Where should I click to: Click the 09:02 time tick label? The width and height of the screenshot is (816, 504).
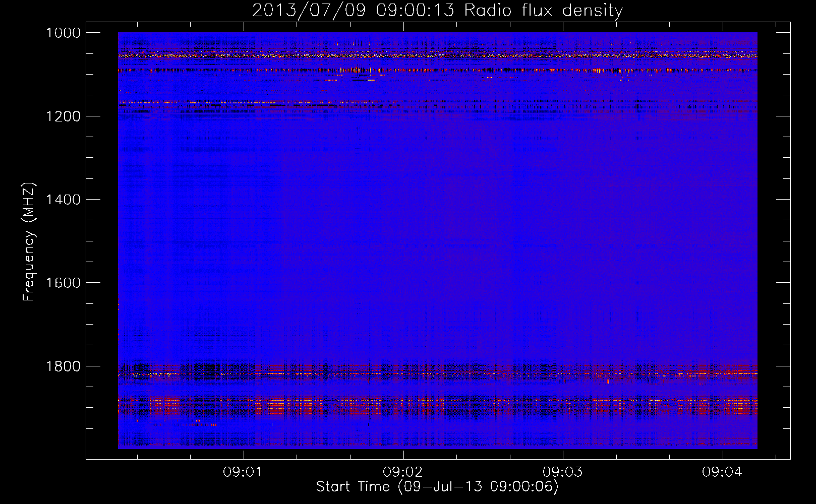pyautogui.click(x=403, y=472)
